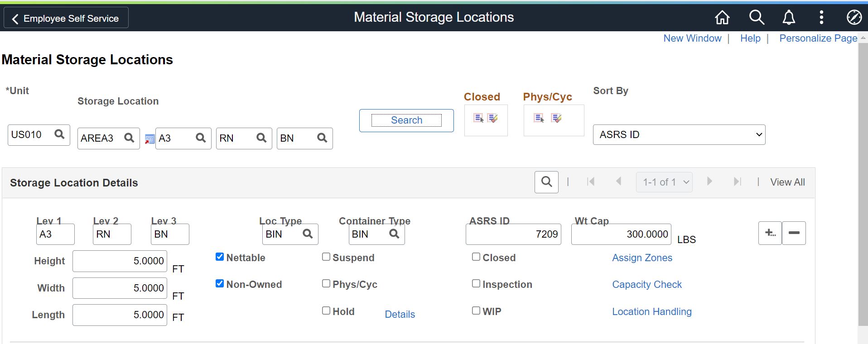Click into the Wt Cap field
Screen dimensions: 868x344
(x=621, y=234)
